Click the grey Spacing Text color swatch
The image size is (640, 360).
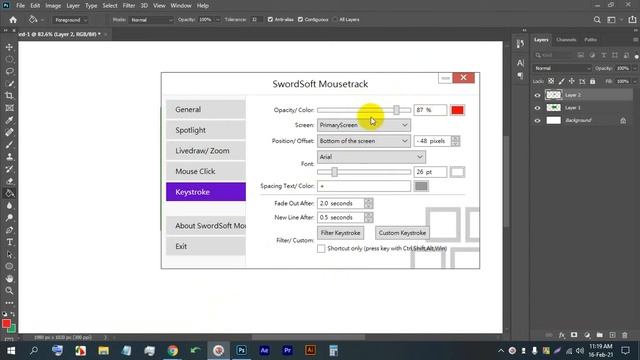point(421,186)
